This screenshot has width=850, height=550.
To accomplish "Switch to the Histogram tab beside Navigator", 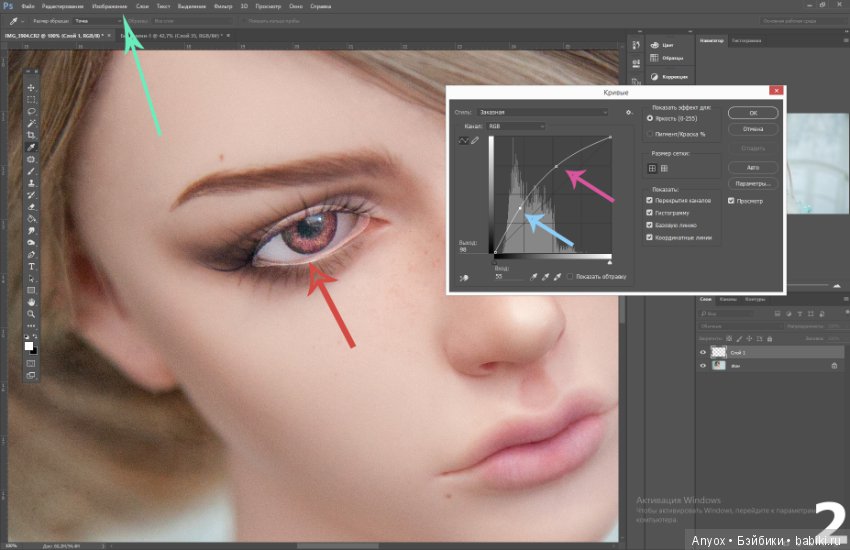I will click(746, 41).
